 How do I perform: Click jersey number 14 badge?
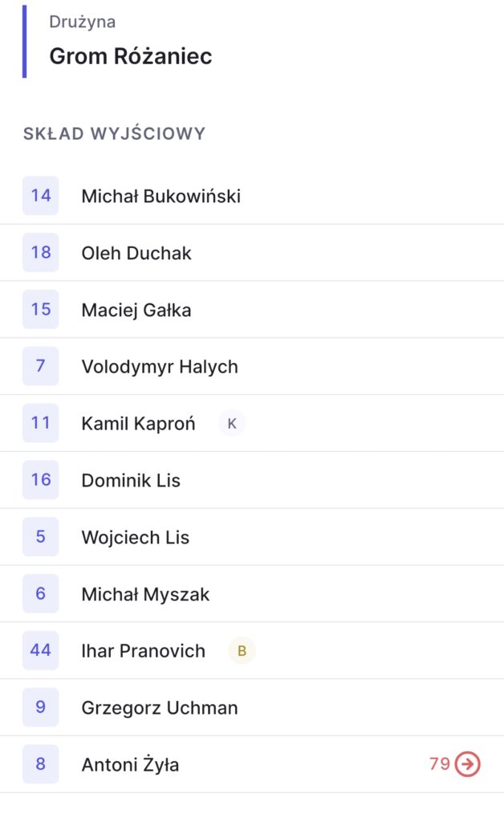[x=41, y=196]
